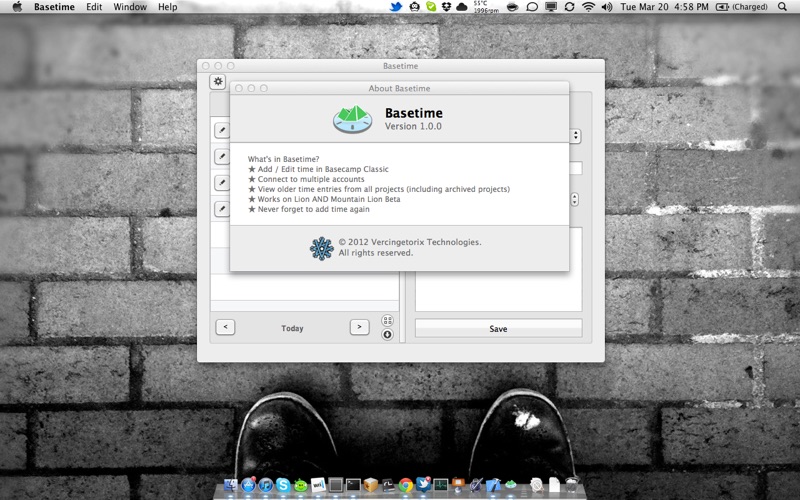800x500 pixels.
Task: Click the coffee cup icon in the menu bar
Action: click(513, 7)
